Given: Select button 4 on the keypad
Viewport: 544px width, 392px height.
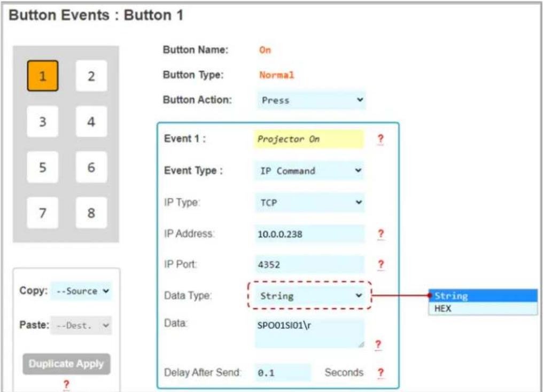Looking at the screenshot, I should (91, 122).
